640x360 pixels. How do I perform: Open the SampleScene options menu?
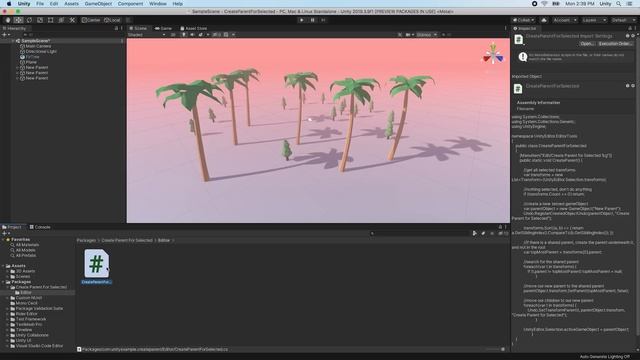click(x=122, y=41)
